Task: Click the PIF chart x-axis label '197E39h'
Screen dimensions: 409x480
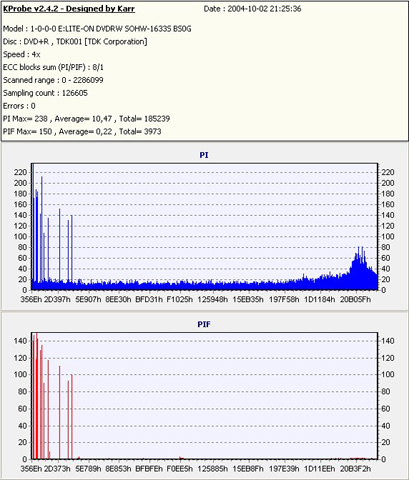Action: [x=284, y=469]
